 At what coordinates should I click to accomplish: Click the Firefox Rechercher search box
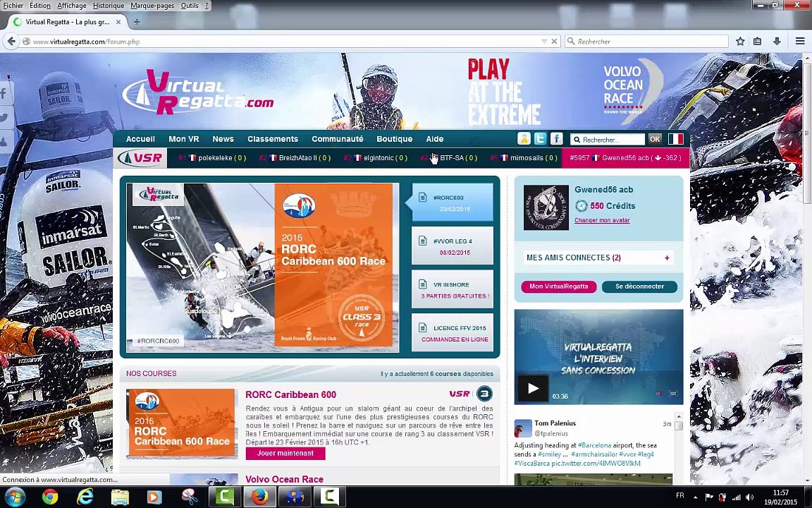click(646, 42)
